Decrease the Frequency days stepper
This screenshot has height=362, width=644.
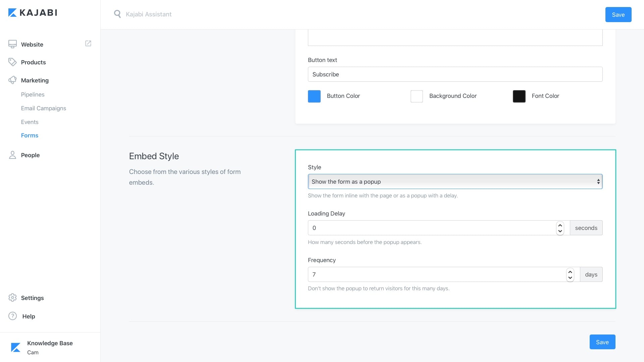point(570,278)
